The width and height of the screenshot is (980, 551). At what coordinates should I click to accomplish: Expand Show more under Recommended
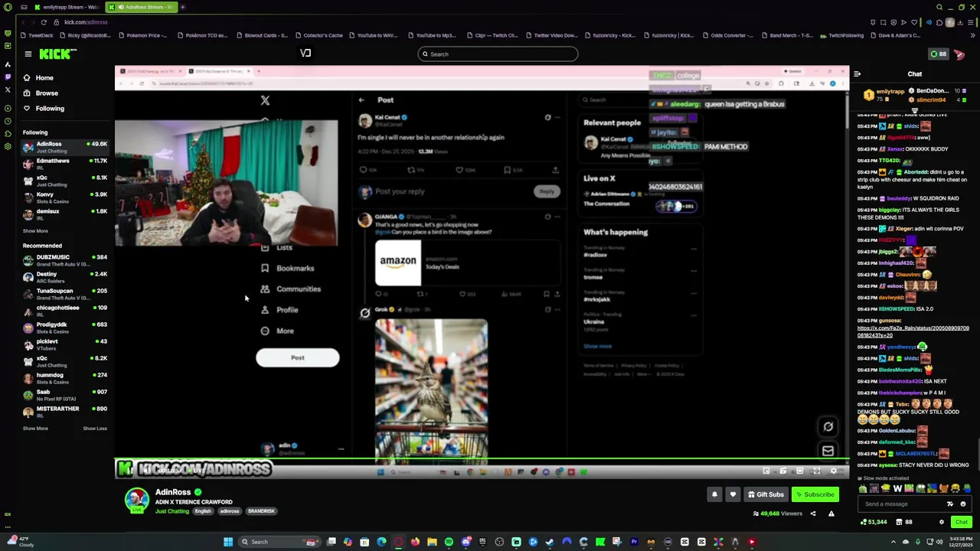point(35,428)
